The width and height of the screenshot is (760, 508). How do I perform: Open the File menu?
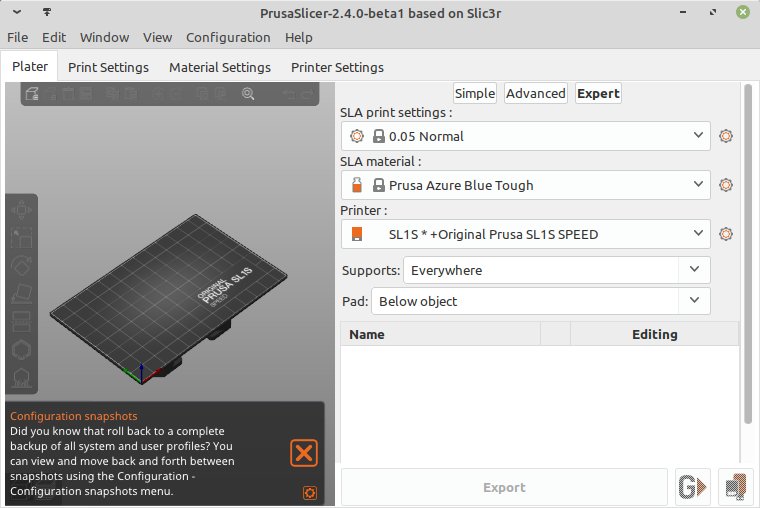click(17, 37)
